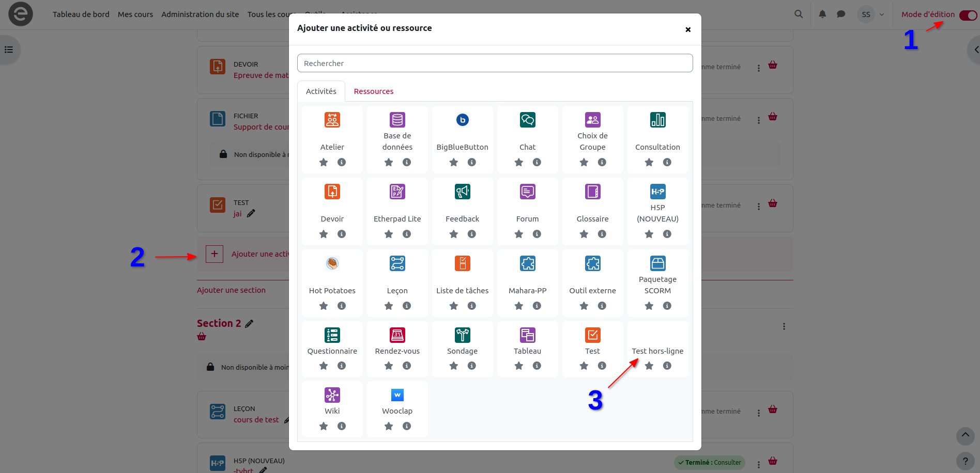Show info about the Test activity
Viewport: 980px width, 473px height.
tap(602, 366)
